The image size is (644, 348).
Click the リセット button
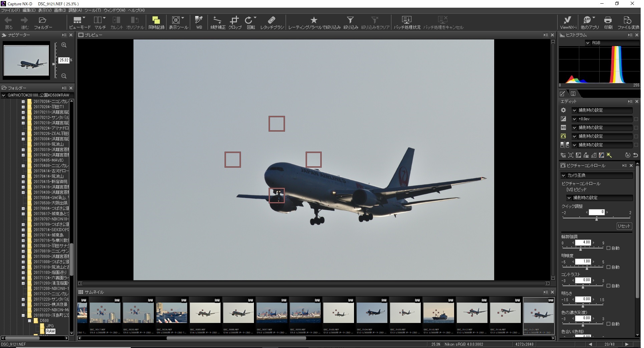(624, 226)
